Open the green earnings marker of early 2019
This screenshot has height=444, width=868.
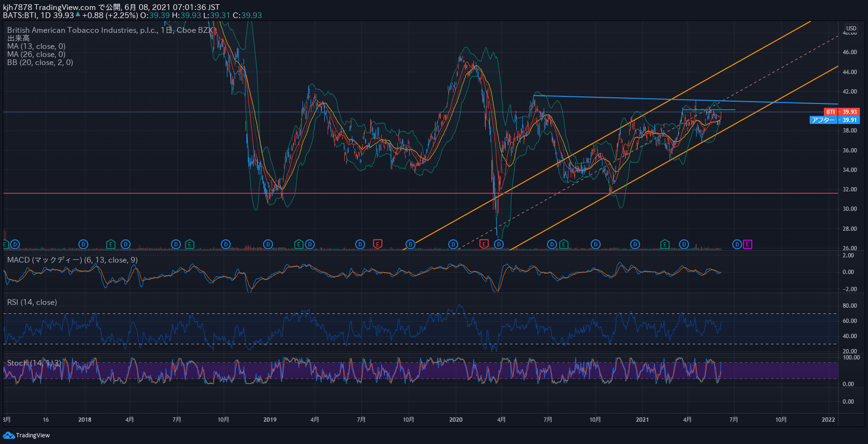[x=299, y=245]
